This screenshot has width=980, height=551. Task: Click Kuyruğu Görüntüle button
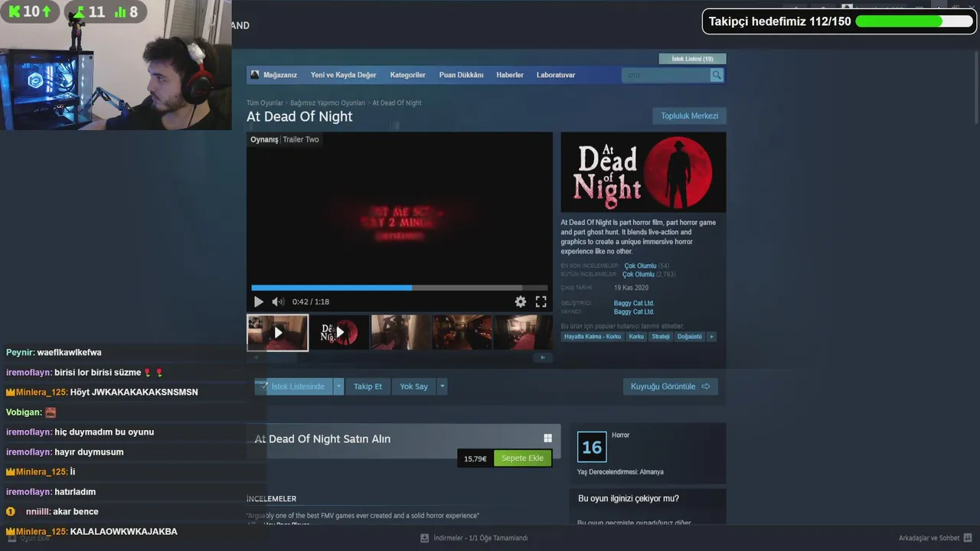(x=670, y=386)
